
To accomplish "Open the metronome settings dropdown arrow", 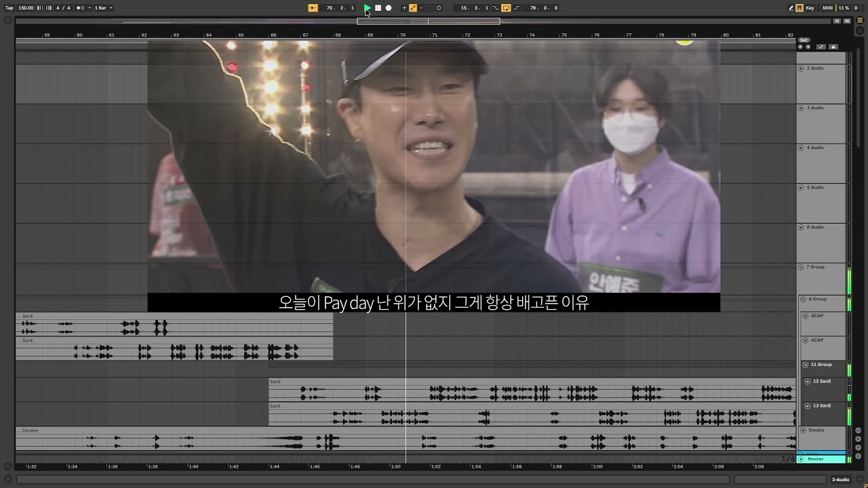I will coord(90,8).
